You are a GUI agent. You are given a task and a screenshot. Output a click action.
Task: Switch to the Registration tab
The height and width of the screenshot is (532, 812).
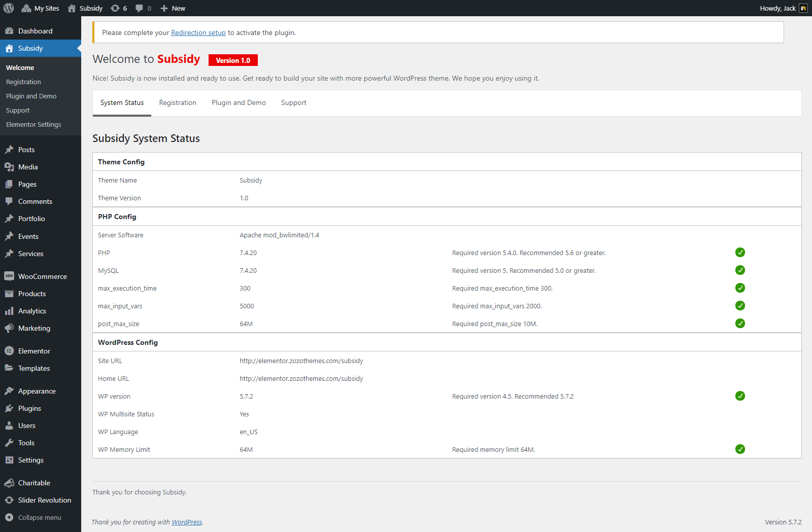click(x=178, y=103)
